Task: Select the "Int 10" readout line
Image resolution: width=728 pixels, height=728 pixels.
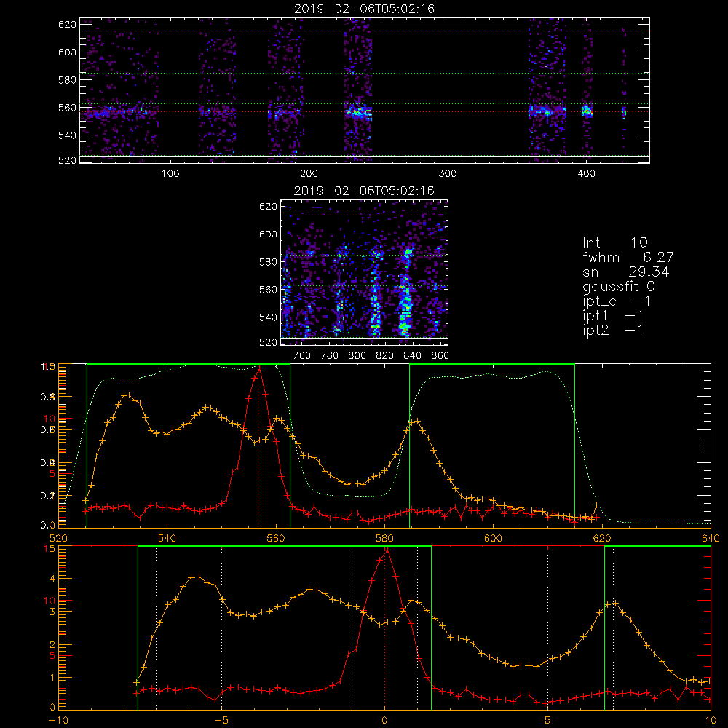Action: click(x=614, y=242)
